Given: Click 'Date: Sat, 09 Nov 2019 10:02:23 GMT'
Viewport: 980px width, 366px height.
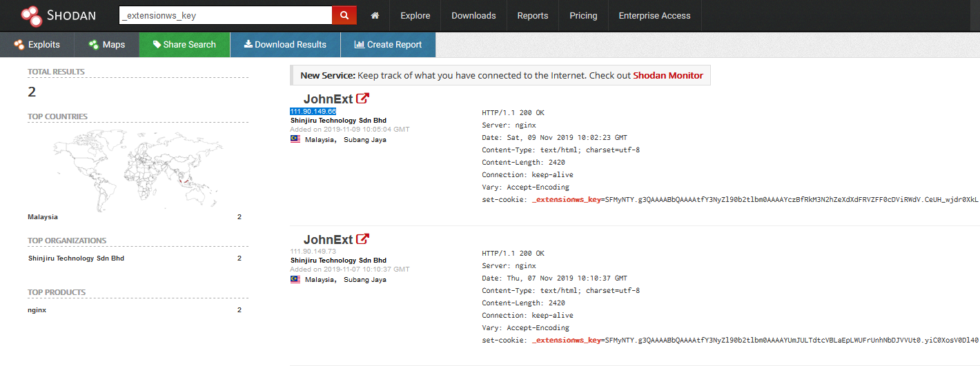Looking at the screenshot, I should [x=554, y=138].
